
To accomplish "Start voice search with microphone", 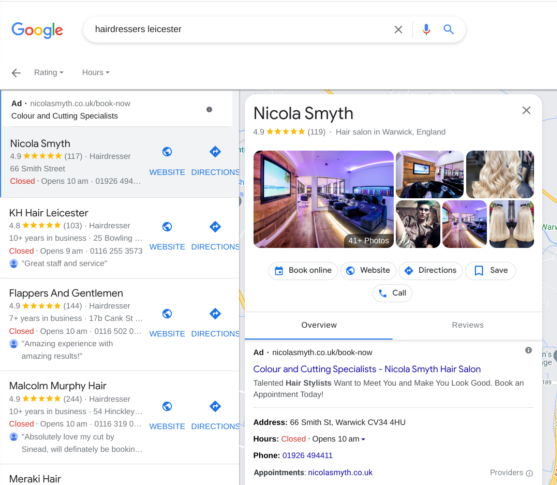I will (x=426, y=29).
